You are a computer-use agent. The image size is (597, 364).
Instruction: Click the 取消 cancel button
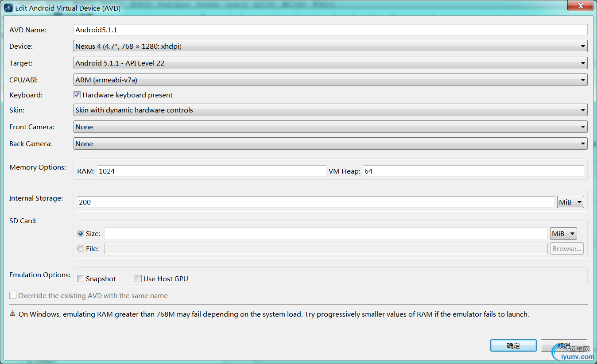click(x=564, y=345)
